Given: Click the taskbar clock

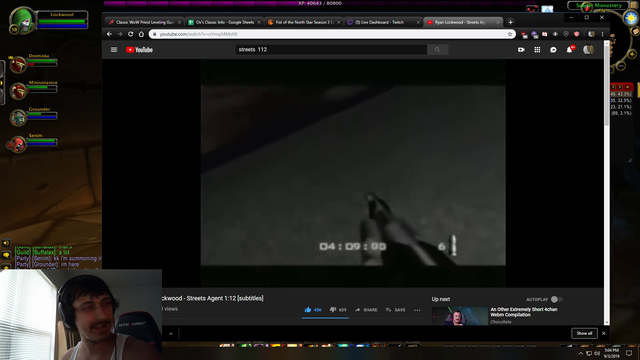Looking at the screenshot, I should (x=611, y=353).
